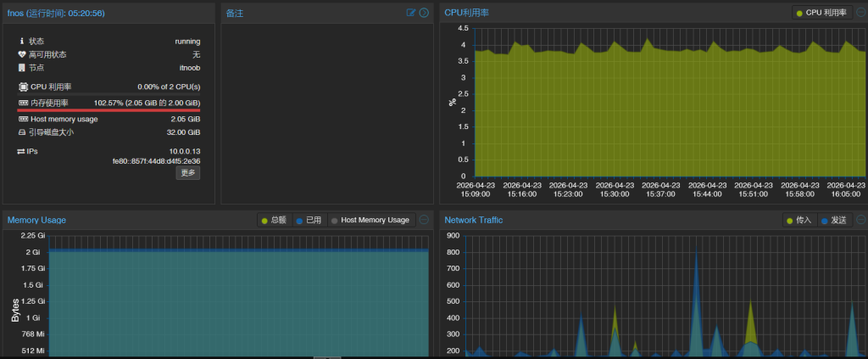Click the CPU chip icon beside CPU 利用率
This screenshot has height=359, width=868.
(x=22, y=87)
